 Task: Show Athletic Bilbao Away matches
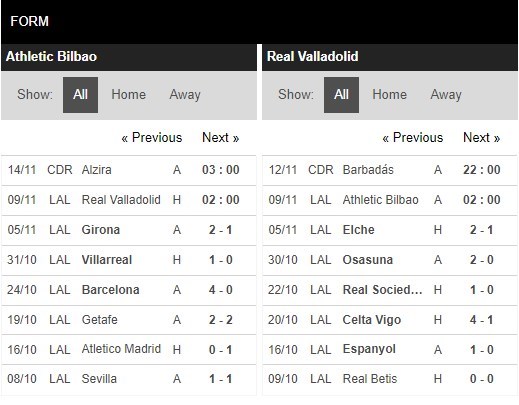tap(185, 95)
